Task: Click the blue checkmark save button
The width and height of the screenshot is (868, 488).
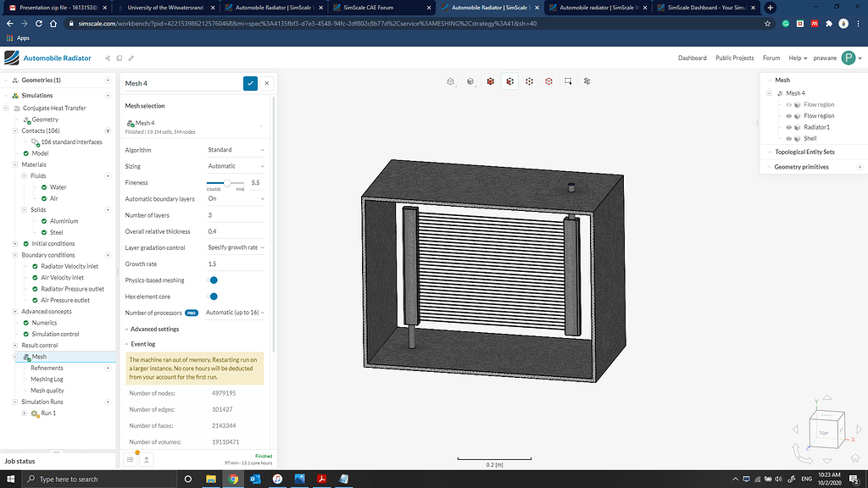Action: pyautogui.click(x=250, y=83)
